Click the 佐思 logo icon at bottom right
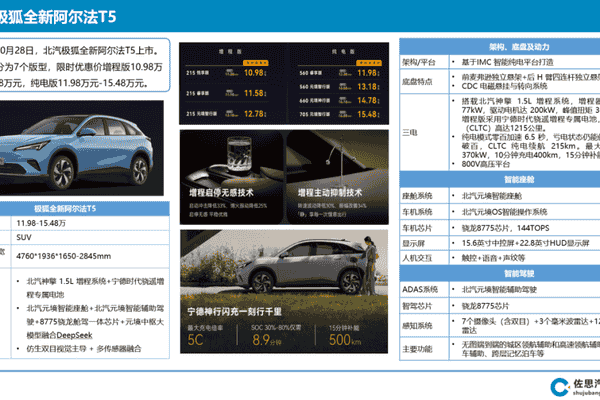The height and width of the screenshot is (400, 600). tap(561, 385)
